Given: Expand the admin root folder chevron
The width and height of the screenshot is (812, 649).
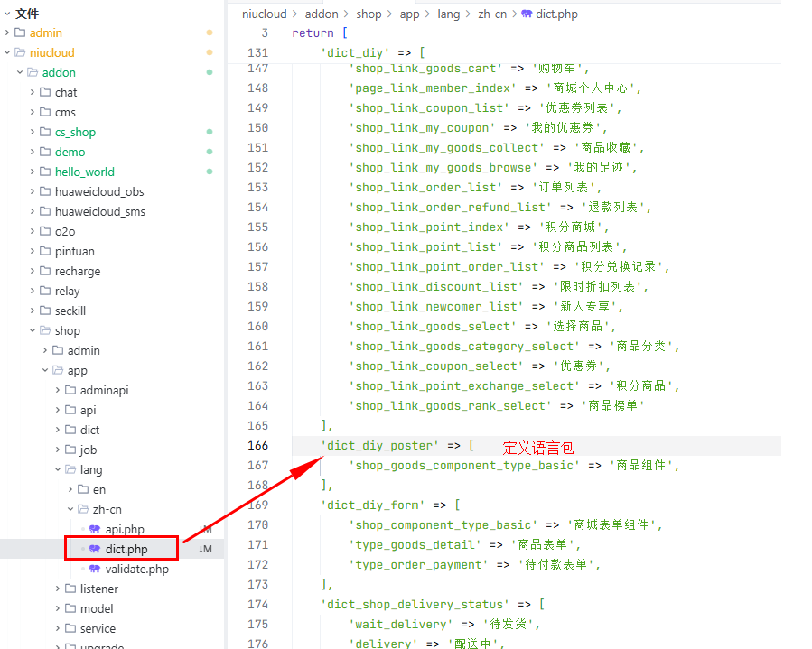Looking at the screenshot, I should coord(7,33).
